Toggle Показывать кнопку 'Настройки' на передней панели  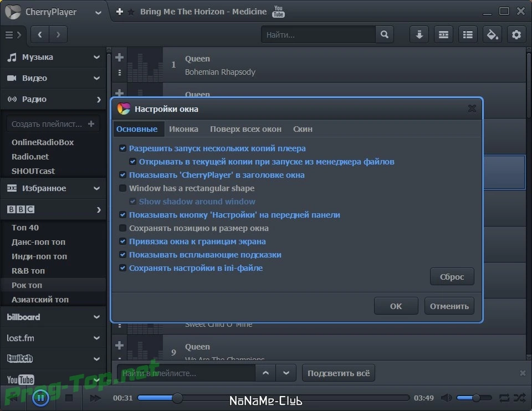click(x=122, y=215)
